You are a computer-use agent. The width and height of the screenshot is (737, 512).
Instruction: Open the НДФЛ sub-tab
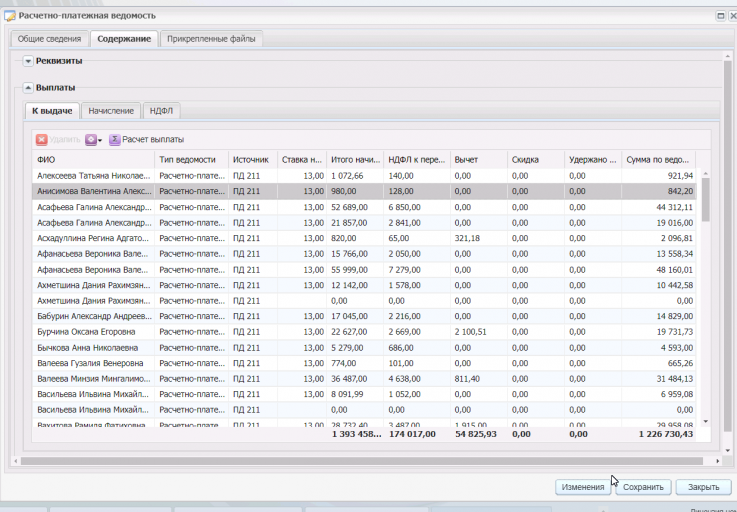click(161, 111)
